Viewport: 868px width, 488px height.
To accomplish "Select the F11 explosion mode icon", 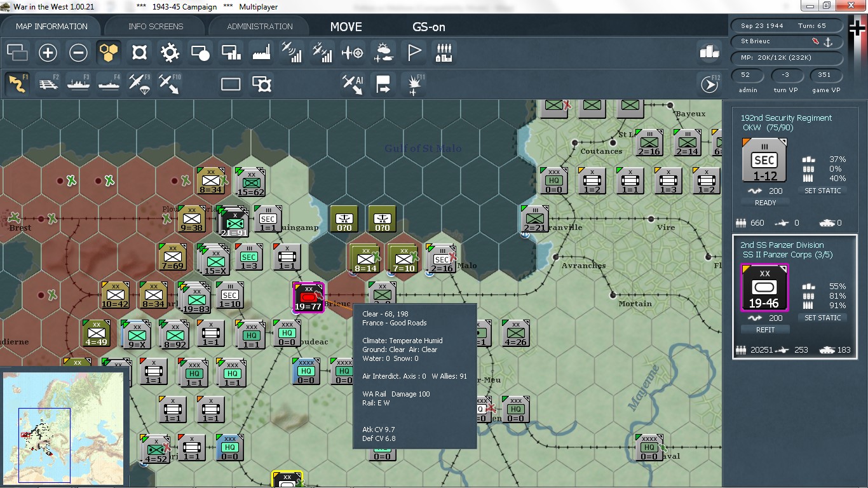I will point(414,84).
